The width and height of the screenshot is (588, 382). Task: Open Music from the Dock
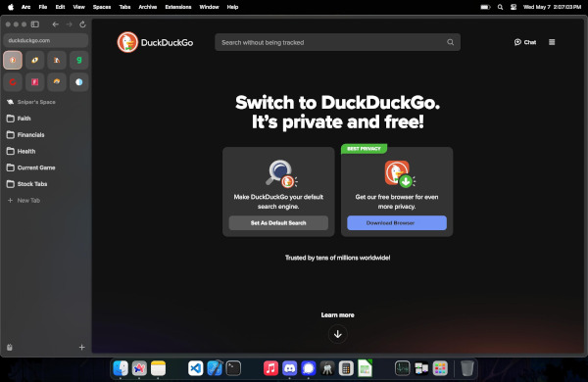pos(270,368)
